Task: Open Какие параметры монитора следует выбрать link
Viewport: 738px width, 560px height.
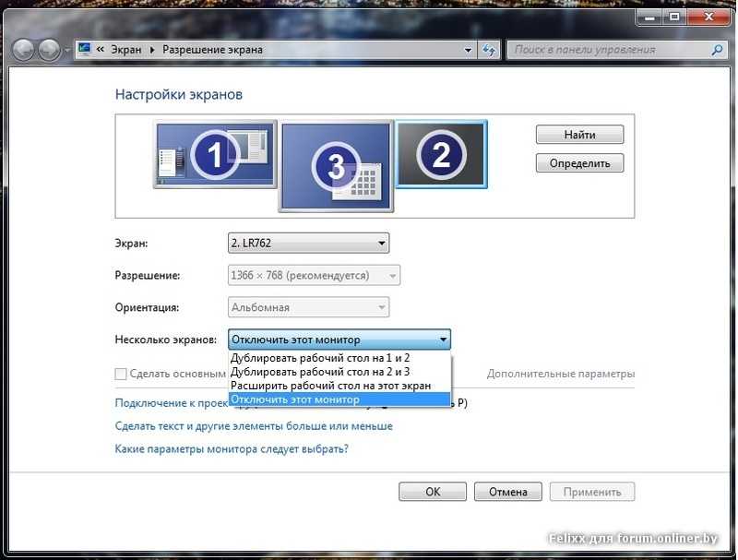Action: tap(232, 449)
